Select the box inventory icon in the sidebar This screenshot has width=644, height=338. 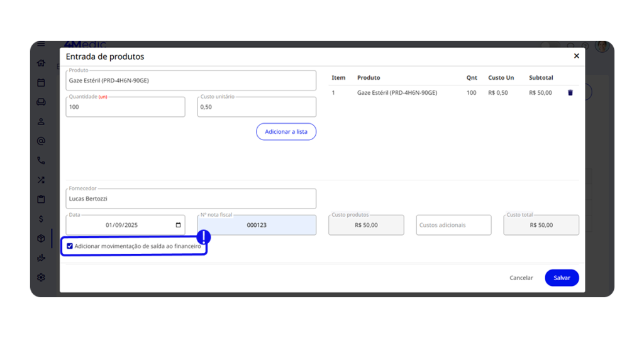tap(41, 238)
